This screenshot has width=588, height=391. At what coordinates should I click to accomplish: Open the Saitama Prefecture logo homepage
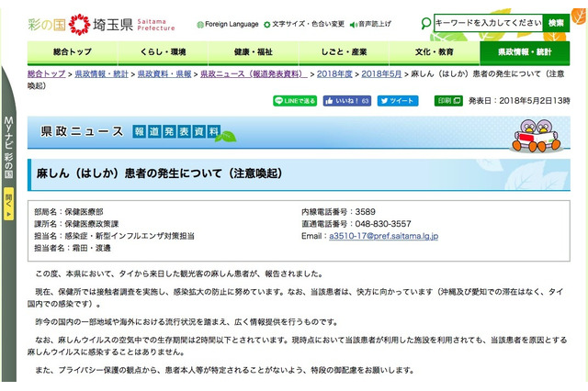click(101, 25)
